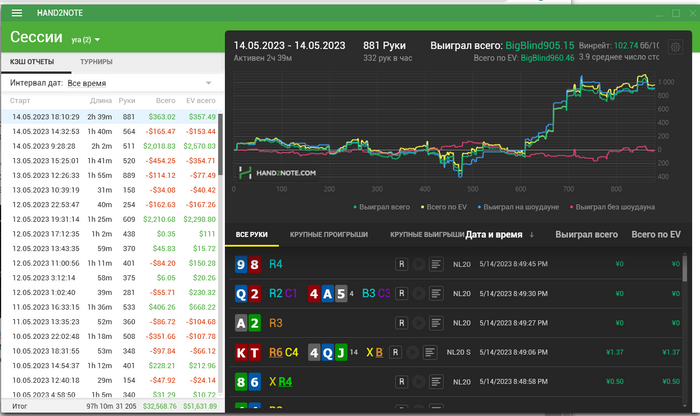Select session 14.05.2023 18:10:29

[110, 117]
